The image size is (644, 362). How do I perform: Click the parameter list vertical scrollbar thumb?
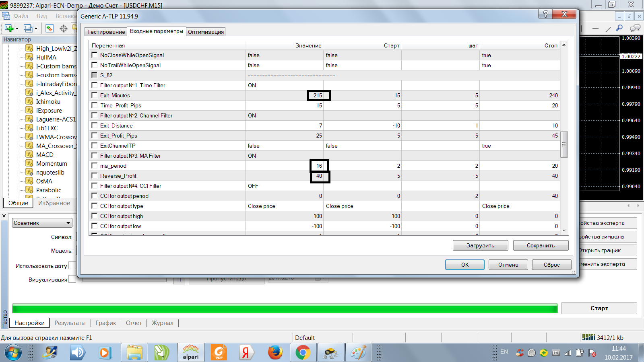(564, 144)
